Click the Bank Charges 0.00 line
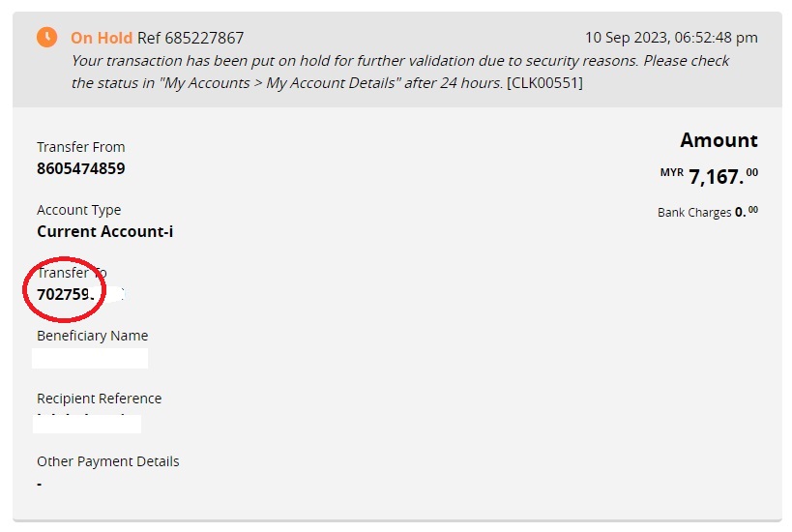The width and height of the screenshot is (792, 532). pos(707,212)
